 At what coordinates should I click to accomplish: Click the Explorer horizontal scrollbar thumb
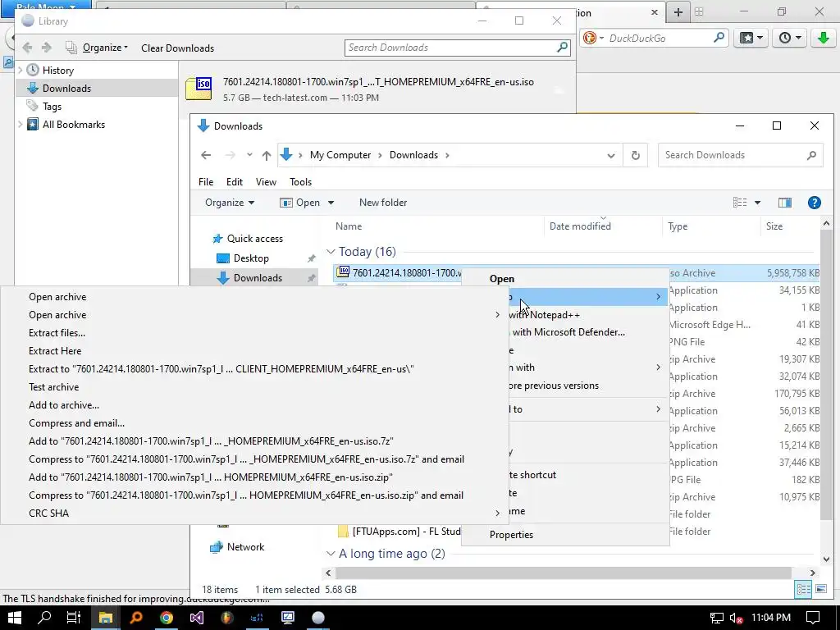pos(563,573)
